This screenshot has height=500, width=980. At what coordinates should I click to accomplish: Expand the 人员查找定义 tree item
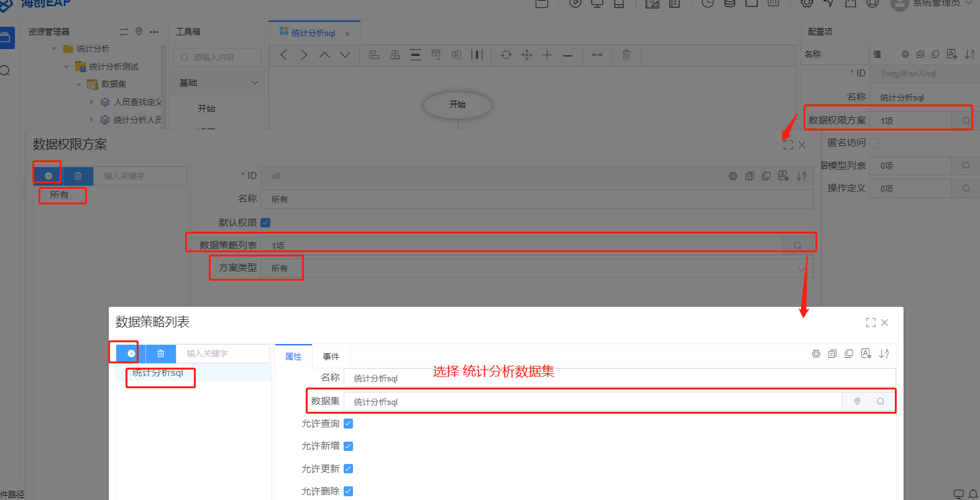tap(92, 102)
